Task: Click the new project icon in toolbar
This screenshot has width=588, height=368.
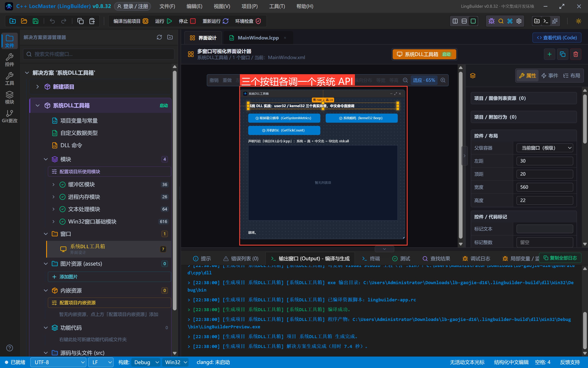Action: click(x=12, y=21)
